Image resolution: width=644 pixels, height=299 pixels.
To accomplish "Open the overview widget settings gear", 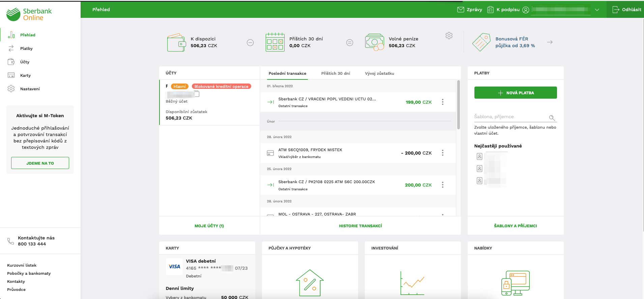I will (x=449, y=35).
